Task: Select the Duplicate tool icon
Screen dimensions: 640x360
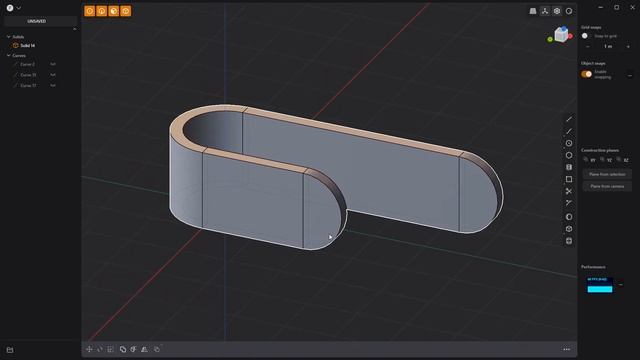Action: (157, 349)
